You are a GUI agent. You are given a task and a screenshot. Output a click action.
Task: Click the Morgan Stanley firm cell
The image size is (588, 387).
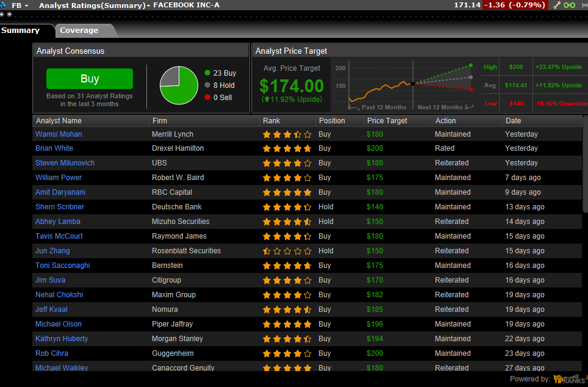177,338
